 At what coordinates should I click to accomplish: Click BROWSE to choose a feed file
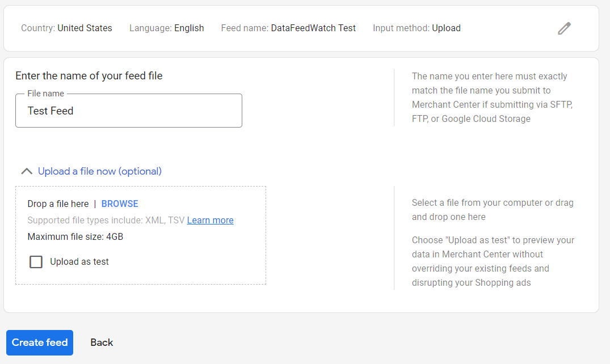(x=119, y=203)
